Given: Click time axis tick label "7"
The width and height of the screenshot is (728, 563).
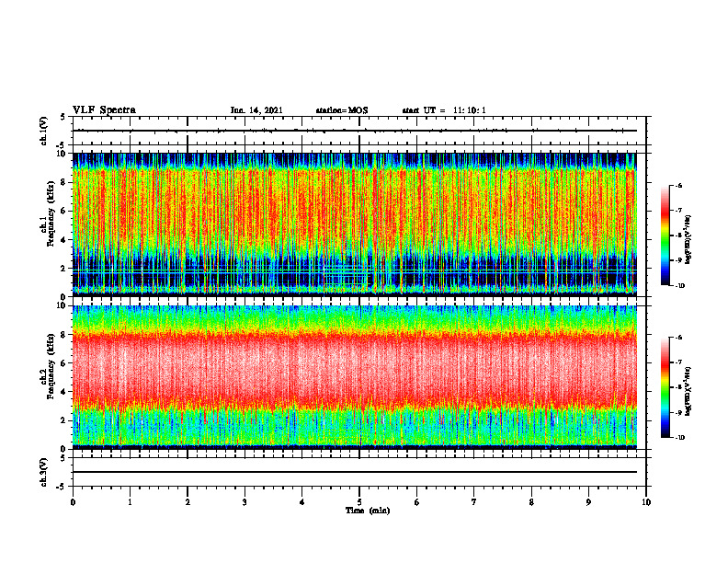Looking at the screenshot, I should pos(474,502).
